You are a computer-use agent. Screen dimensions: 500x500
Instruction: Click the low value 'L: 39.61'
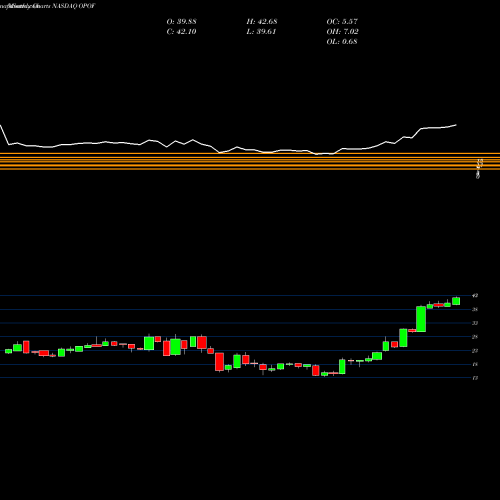click(261, 31)
